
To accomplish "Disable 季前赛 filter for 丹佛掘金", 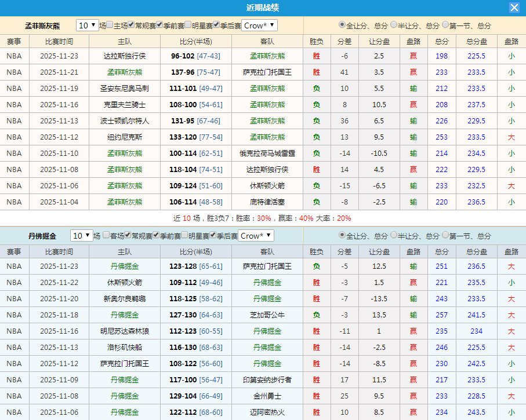I will coord(157,236).
